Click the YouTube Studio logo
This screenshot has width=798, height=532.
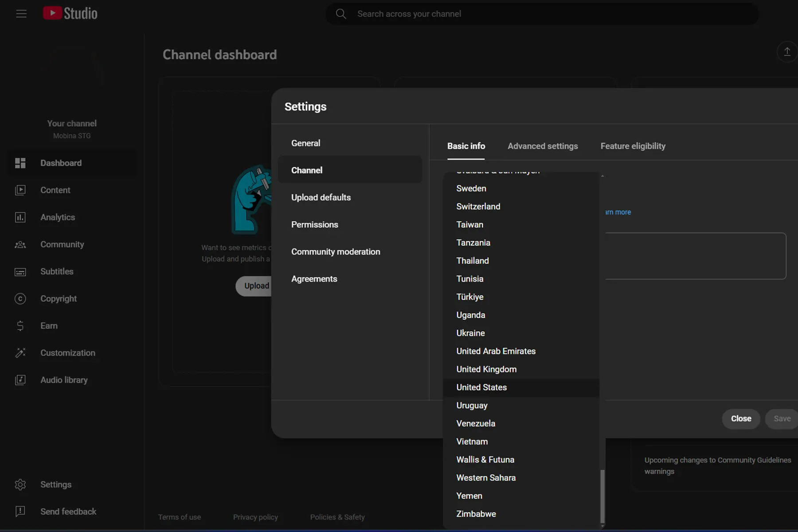click(x=70, y=13)
